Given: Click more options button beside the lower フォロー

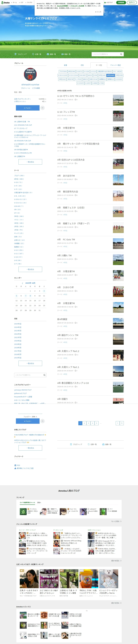Looking at the screenshot, I should pos(43,421).
